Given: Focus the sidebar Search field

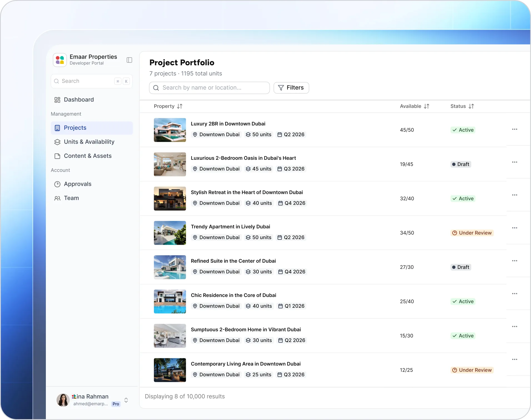Looking at the screenshot, I should pos(92,81).
